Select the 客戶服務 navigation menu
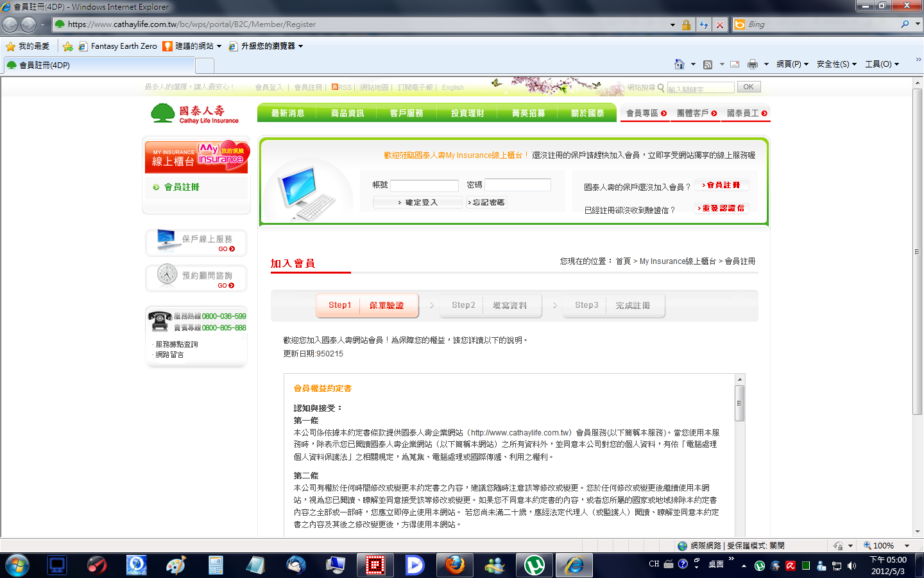This screenshot has width=924, height=578. coord(407,113)
